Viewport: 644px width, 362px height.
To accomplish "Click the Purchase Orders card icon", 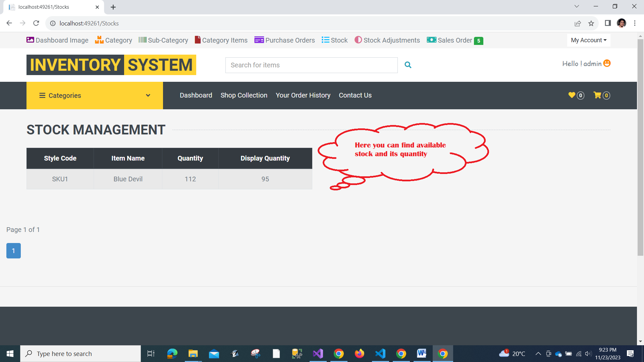I will pos(259,40).
